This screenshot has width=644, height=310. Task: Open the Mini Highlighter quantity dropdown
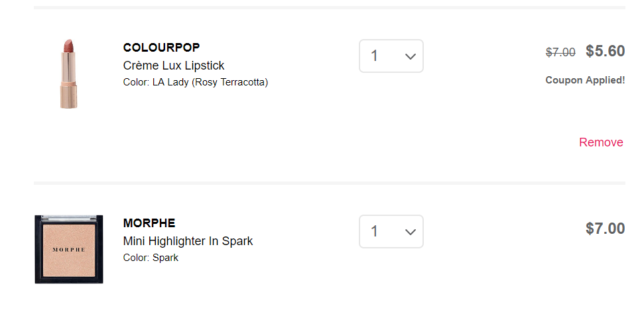coord(391,232)
